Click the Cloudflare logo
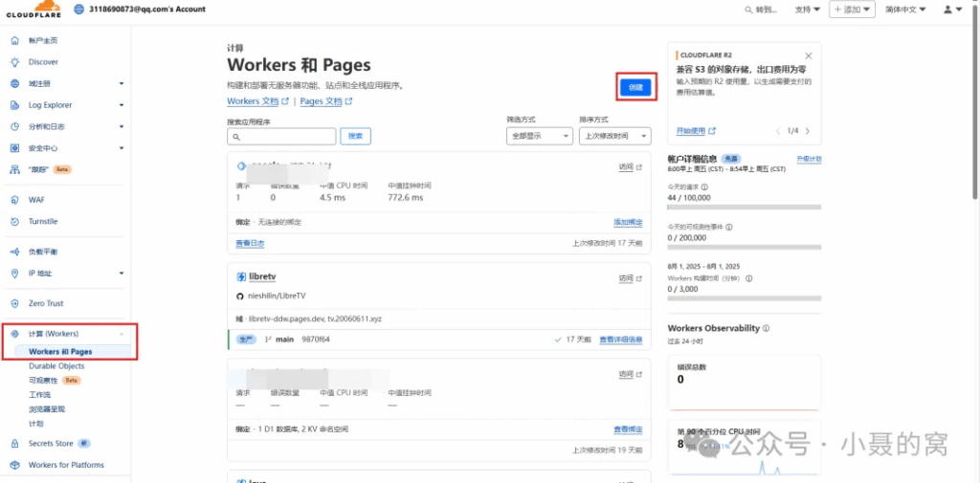 [34, 10]
